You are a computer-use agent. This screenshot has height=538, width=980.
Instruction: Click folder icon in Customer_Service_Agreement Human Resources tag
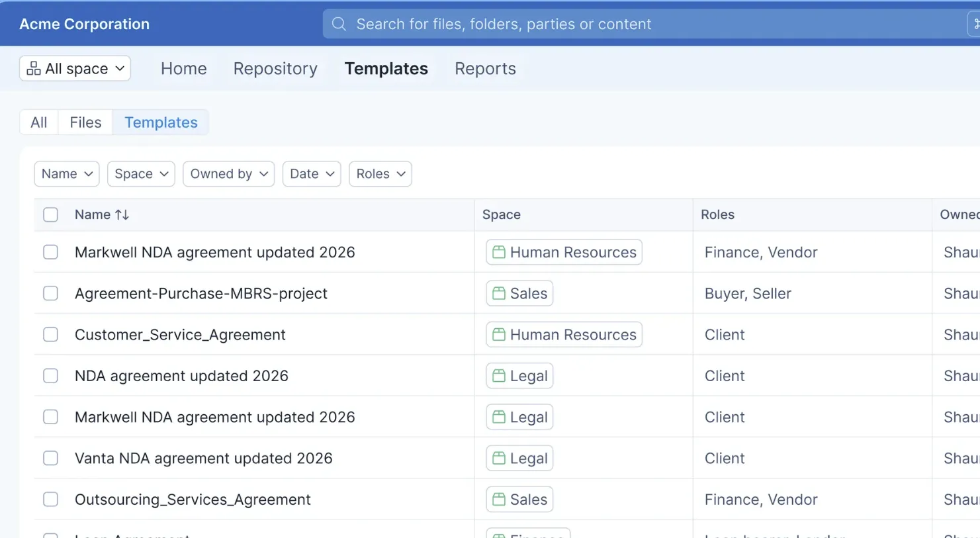click(499, 335)
